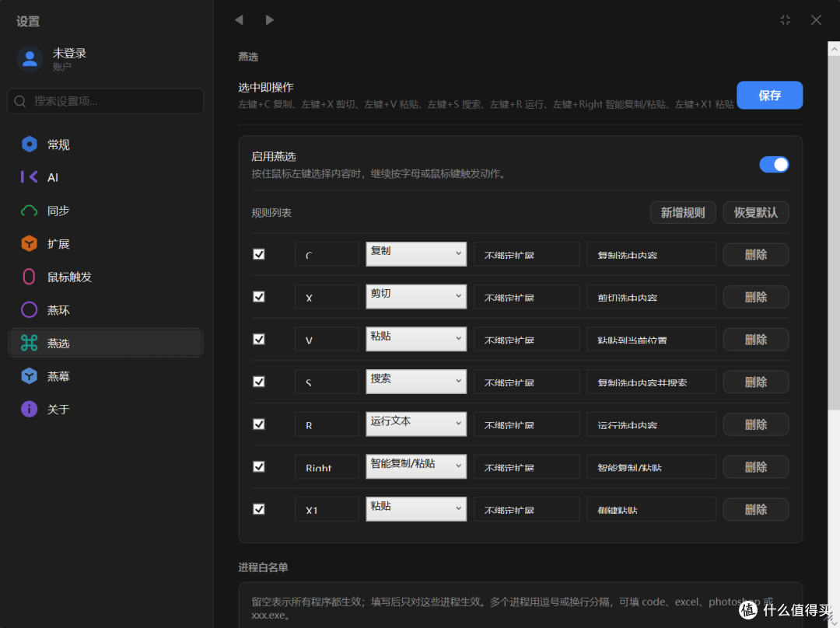Delete the 复制选中内容 rule
This screenshot has height=628, width=840.
[x=755, y=254]
